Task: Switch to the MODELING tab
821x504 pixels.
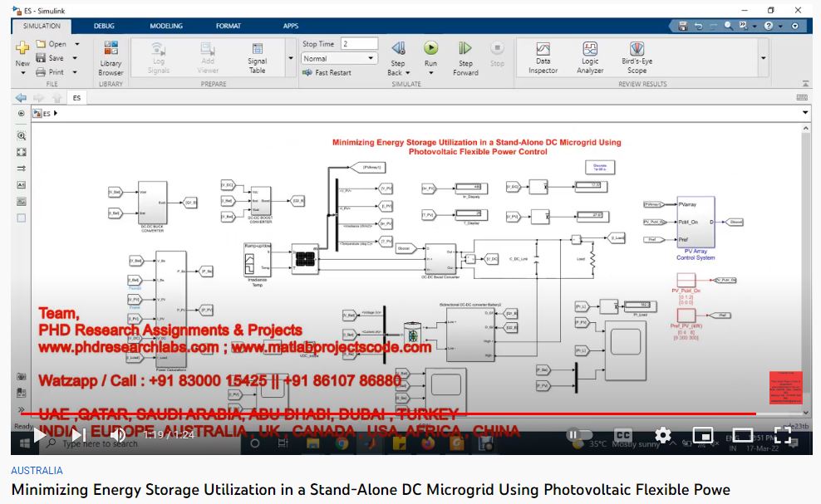Action: (165, 26)
